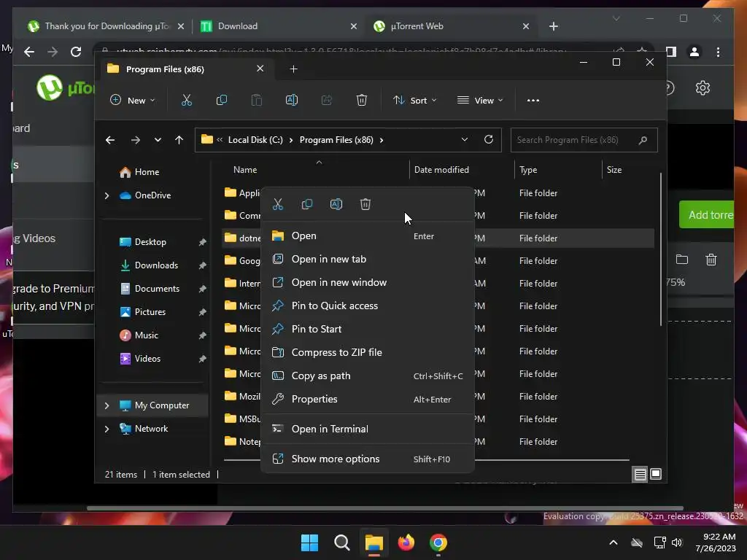This screenshot has height=560, width=747.
Task: Click Cut icon in context menu
Action: (x=278, y=204)
